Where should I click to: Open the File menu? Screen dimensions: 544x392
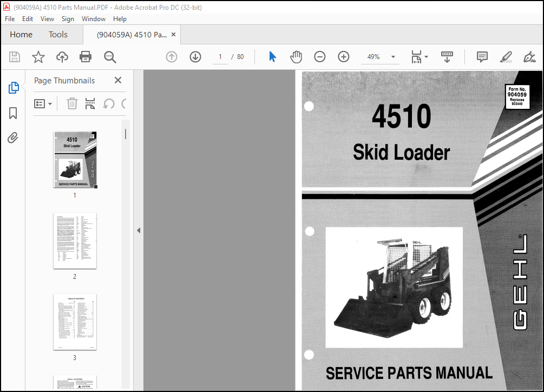pyautogui.click(x=10, y=19)
